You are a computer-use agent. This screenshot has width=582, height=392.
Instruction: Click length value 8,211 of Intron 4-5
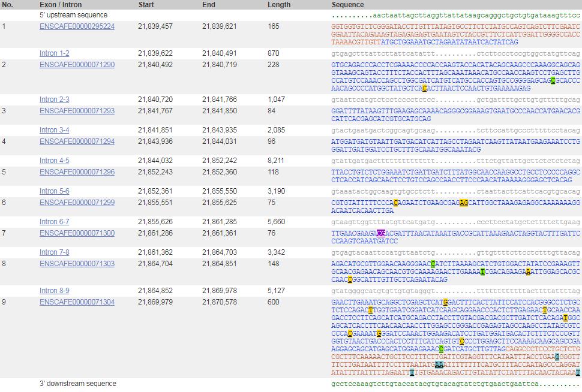pyautogui.click(x=276, y=161)
